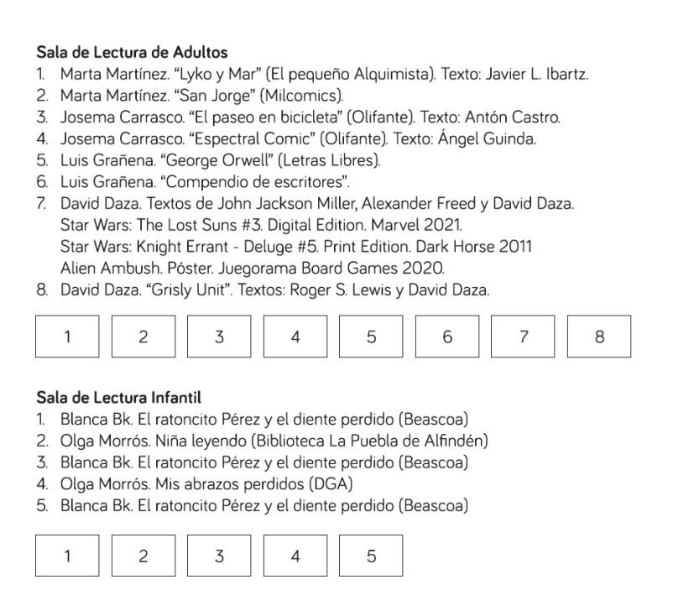Image resolution: width=673 pixels, height=616 pixels.
Task: Select the Lyko y Mar list entry
Action: [312, 74]
